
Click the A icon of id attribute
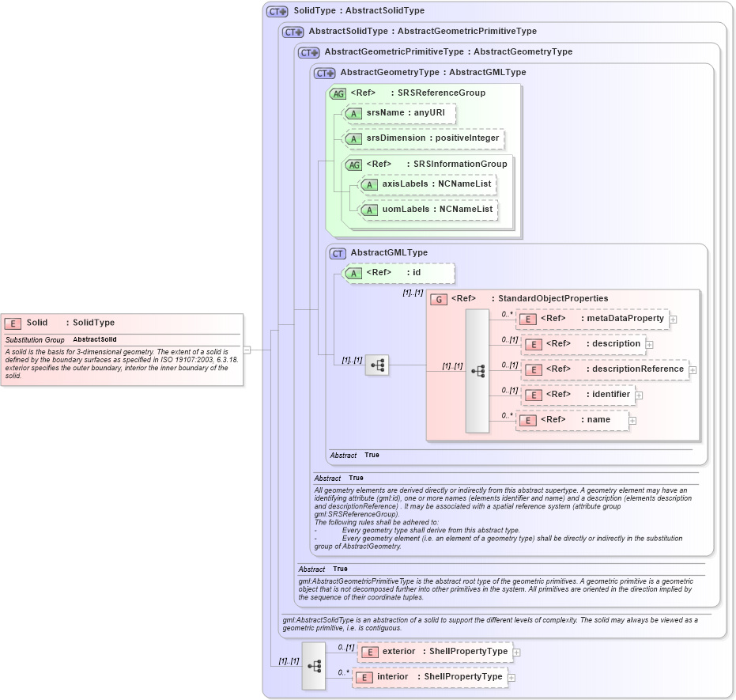coord(353,274)
